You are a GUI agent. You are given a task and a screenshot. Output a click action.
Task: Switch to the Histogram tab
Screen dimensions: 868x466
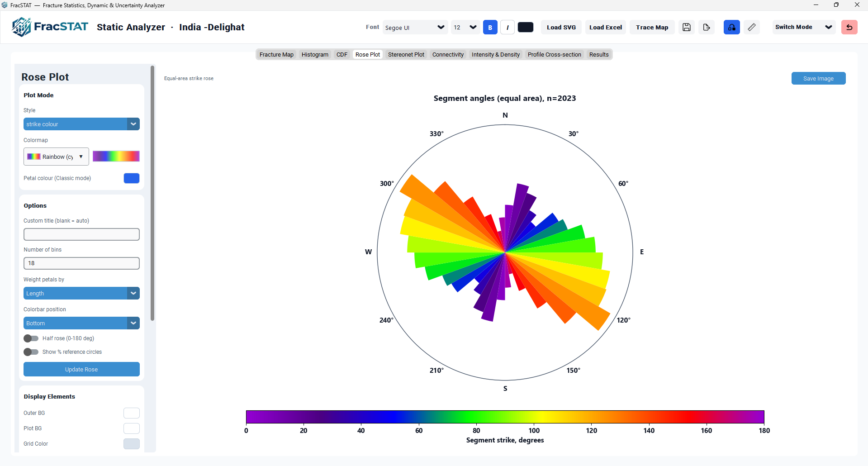[x=315, y=54]
